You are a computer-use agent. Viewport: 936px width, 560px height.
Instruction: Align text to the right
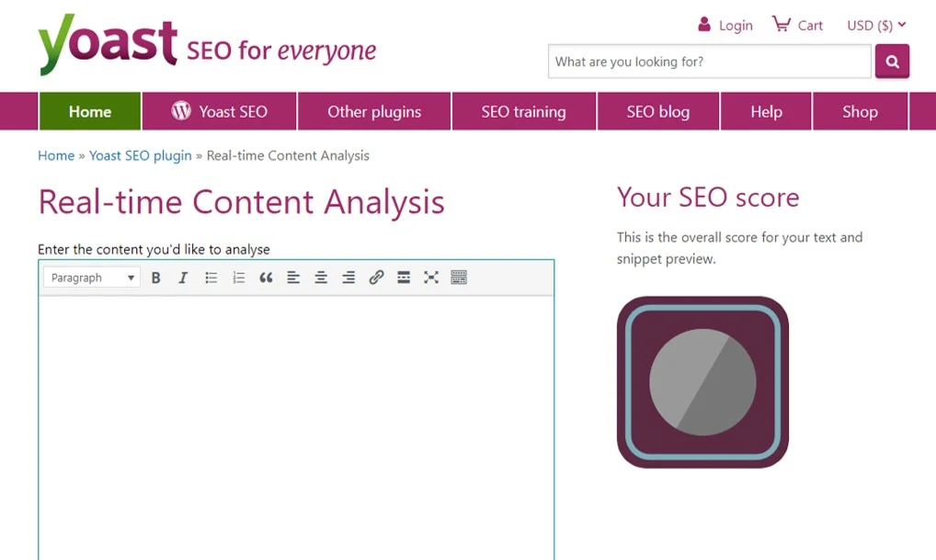coord(348,277)
